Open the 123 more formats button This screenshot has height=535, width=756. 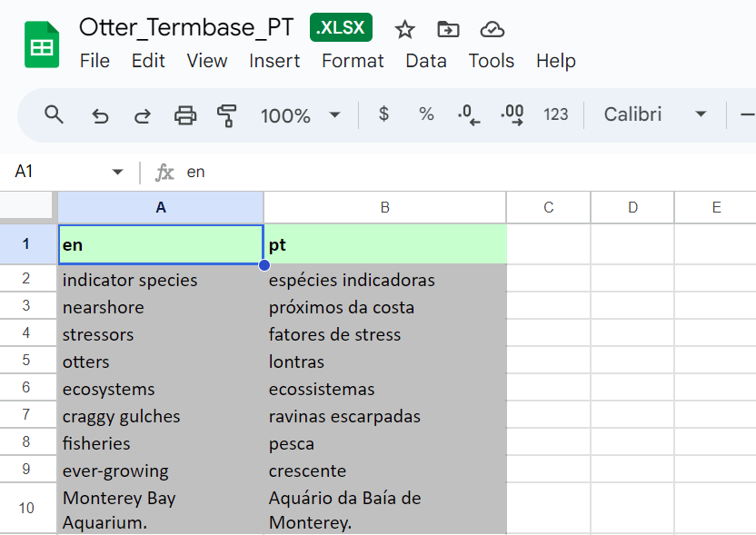(x=556, y=114)
